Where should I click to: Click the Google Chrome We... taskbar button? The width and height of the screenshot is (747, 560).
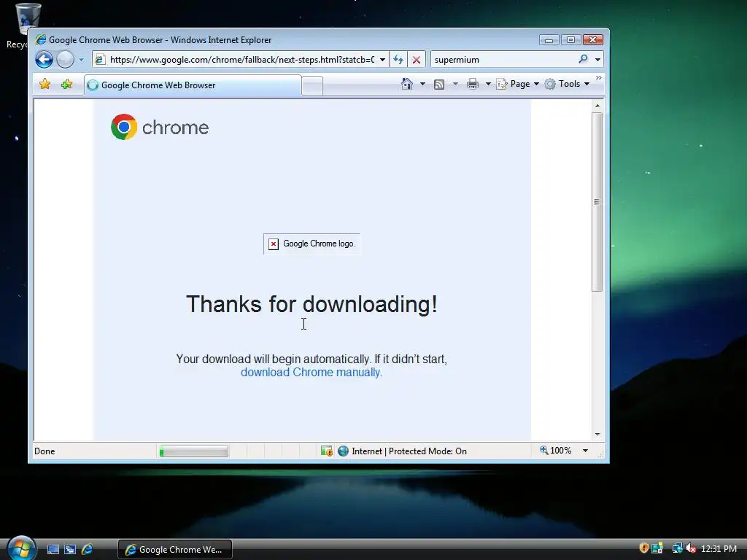coord(175,550)
